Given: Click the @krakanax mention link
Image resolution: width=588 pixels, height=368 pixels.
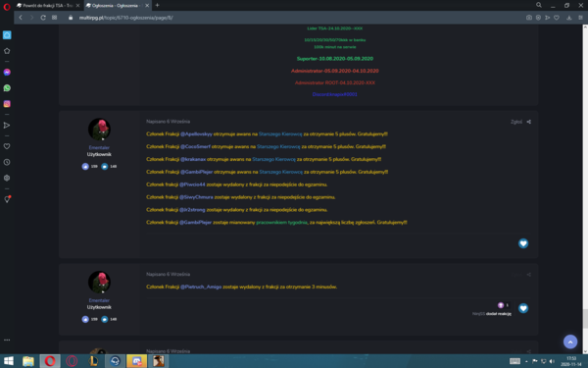Looking at the screenshot, I should point(193,159).
